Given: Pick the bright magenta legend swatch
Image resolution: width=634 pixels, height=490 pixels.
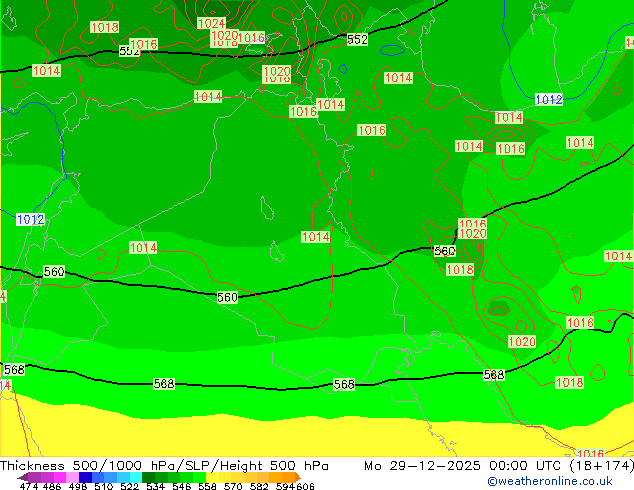Looking at the screenshot, I should coord(60,477).
